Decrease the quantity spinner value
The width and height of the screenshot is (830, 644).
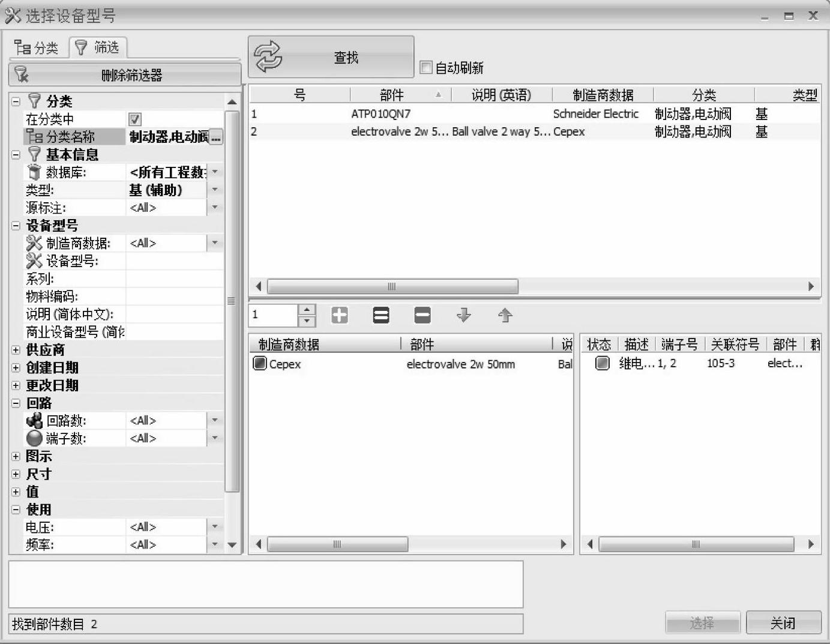click(x=307, y=320)
